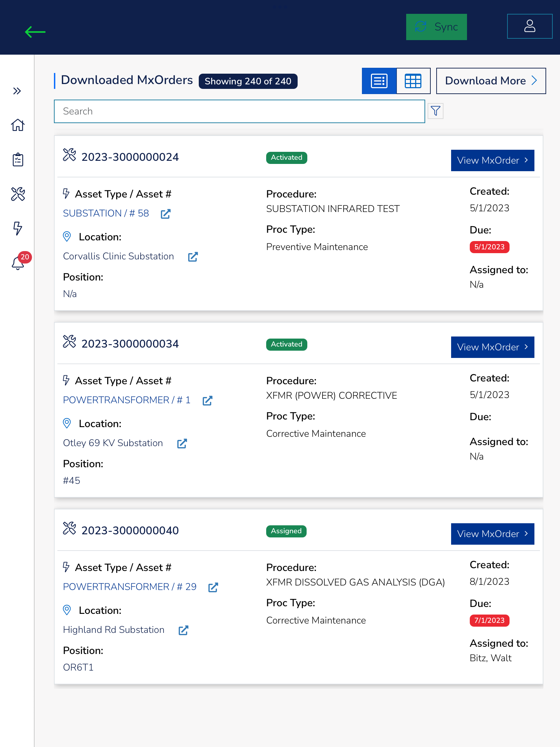The image size is (560, 747).
Task: Click into the Search field
Action: [x=239, y=111]
